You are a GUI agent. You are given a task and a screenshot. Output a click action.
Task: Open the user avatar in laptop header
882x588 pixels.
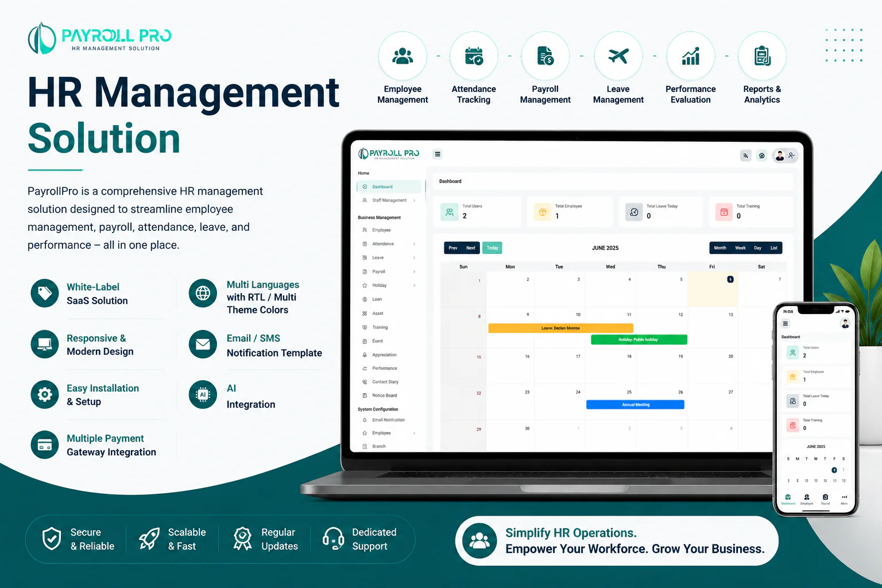(x=780, y=156)
